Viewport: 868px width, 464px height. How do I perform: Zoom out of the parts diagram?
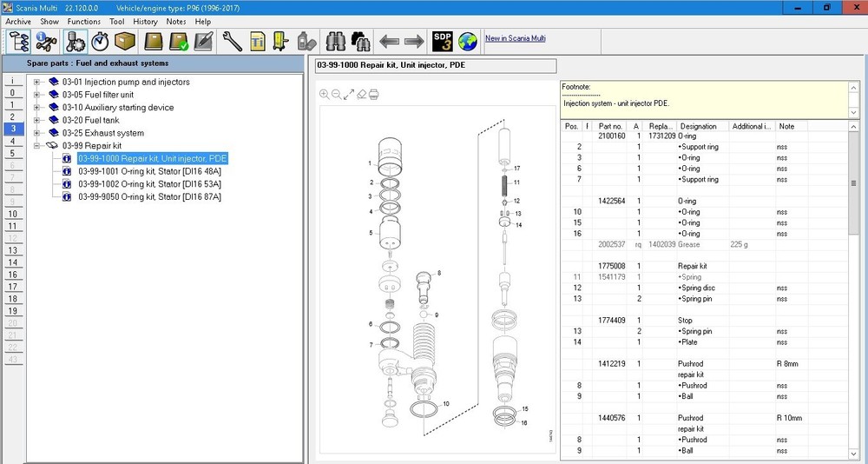pyautogui.click(x=337, y=95)
